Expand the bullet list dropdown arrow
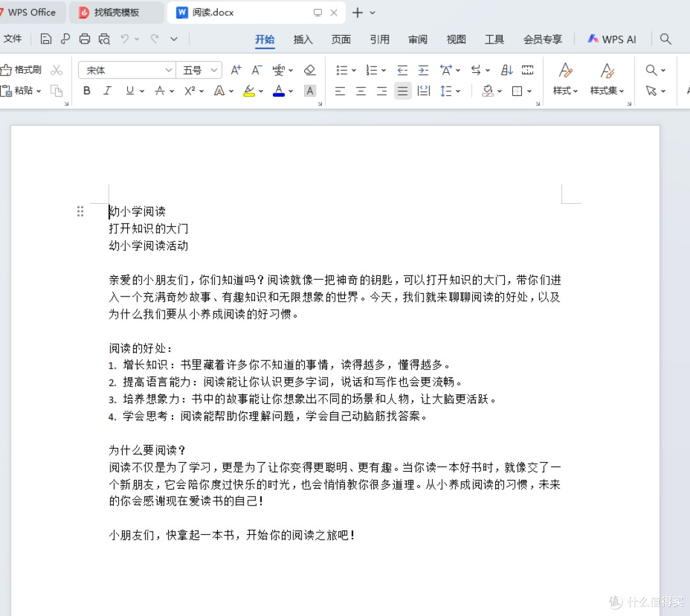The height and width of the screenshot is (616, 690). 354,70
